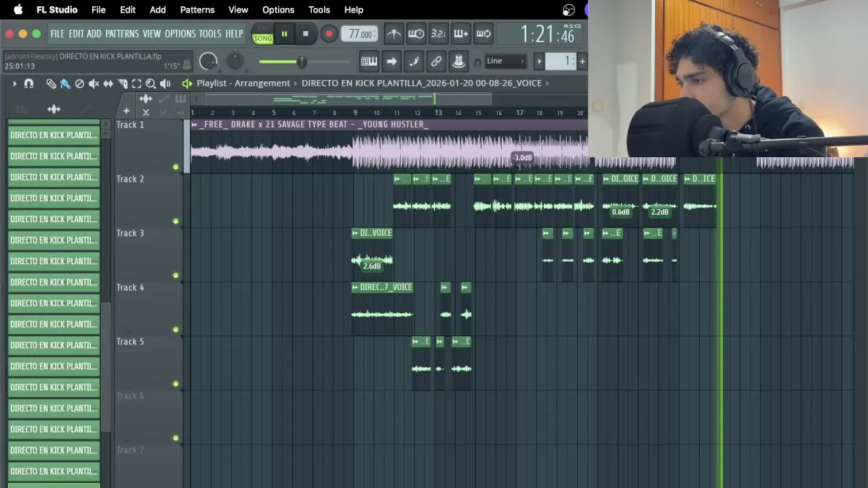
Task: Open the macOS Patterns menu
Action: pos(197,9)
